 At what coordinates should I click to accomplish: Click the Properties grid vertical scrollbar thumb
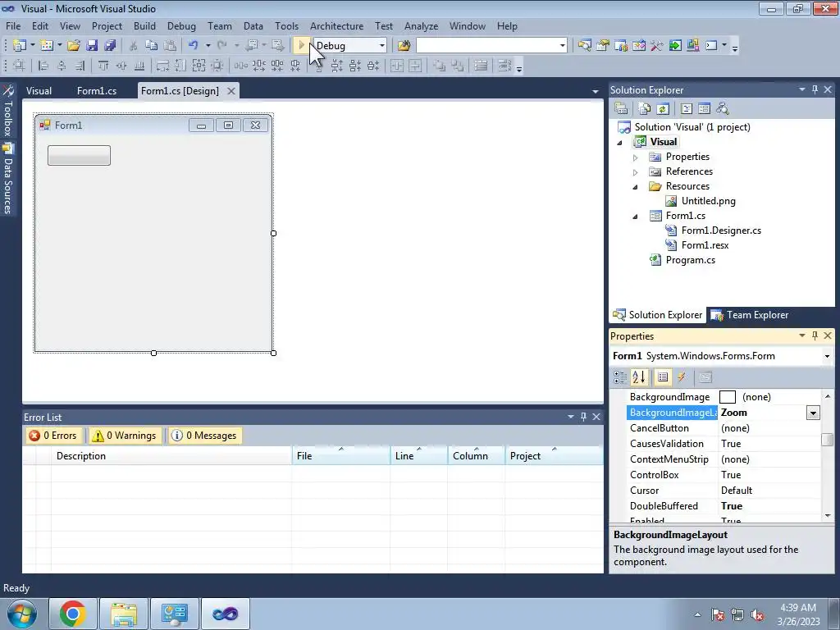pyautogui.click(x=828, y=440)
